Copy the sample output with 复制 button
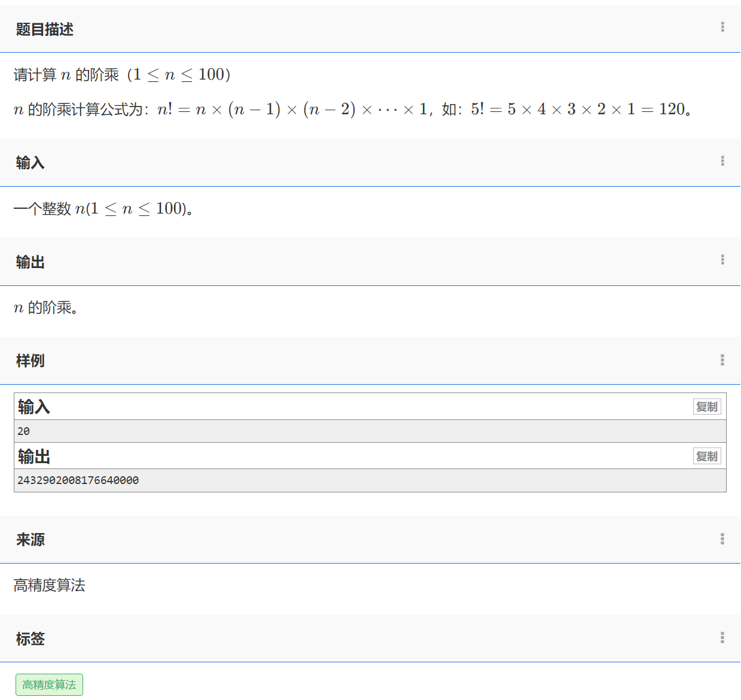The height and width of the screenshot is (700, 741). 707,456
